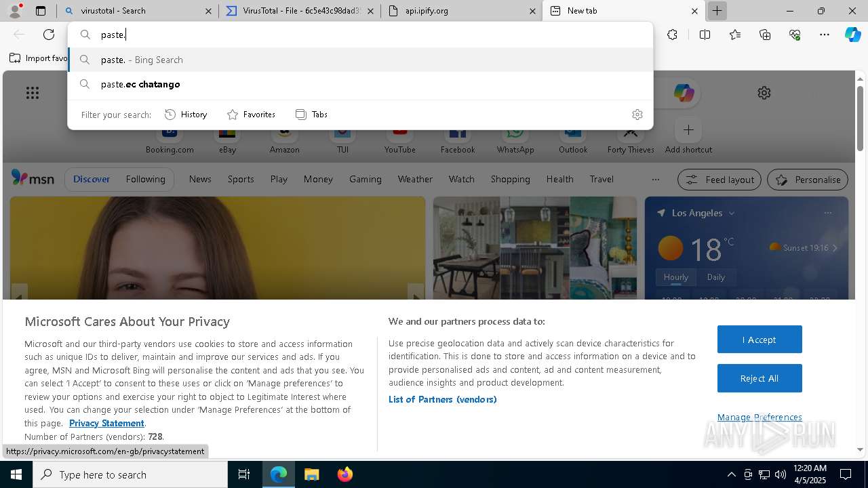Close the New tab tab
The image size is (868, 488).
(x=694, y=11)
